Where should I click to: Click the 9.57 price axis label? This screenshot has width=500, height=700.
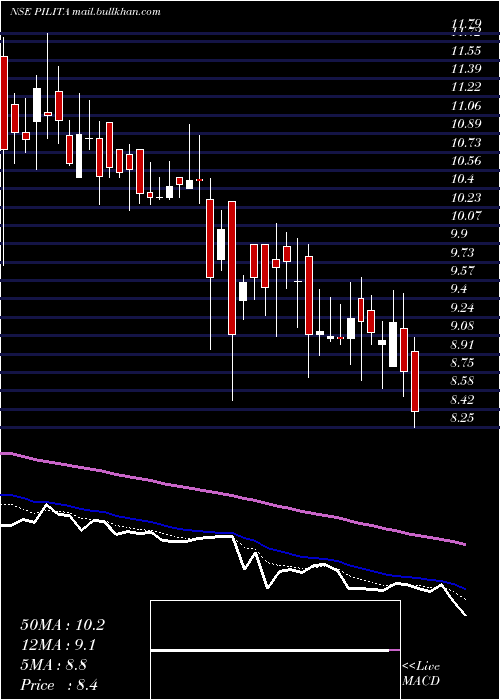pyautogui.click(x=462, y=271)
